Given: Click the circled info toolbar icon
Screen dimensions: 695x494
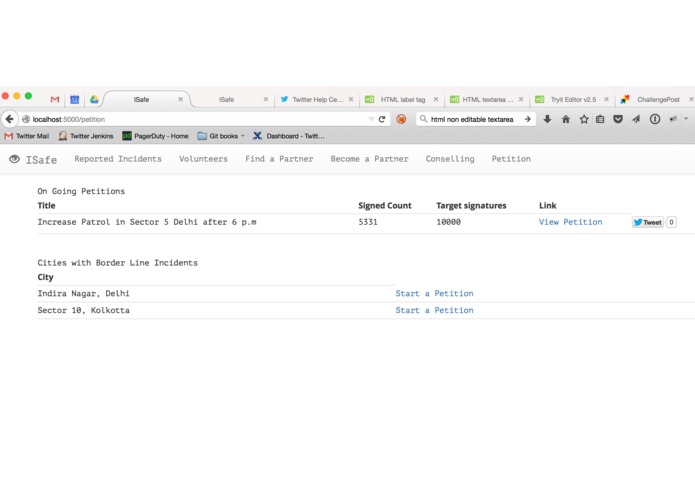Looking at the screenshot, I should (655, 119).
